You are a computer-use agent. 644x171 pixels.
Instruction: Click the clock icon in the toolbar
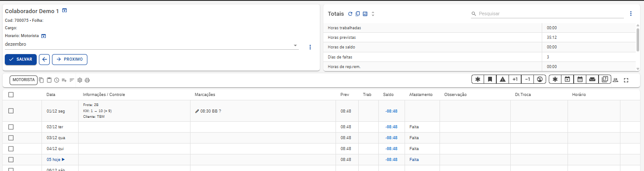[57, 80]
